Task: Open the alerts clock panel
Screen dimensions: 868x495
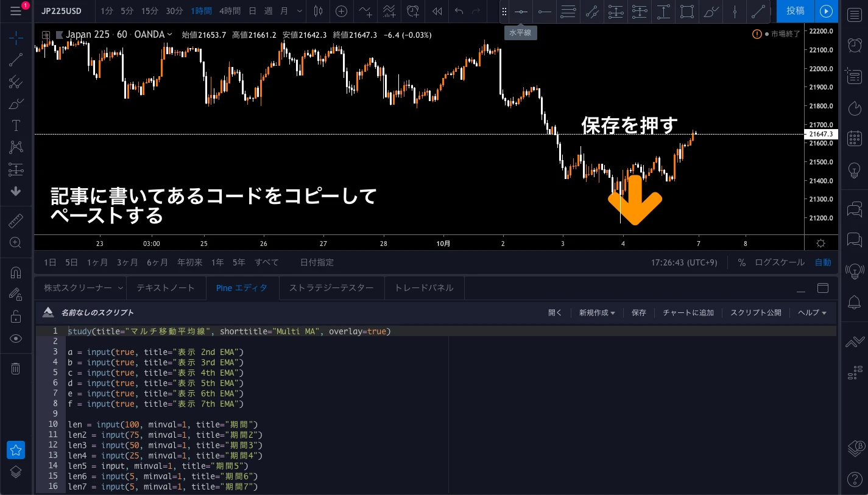Action: [855, 45]
